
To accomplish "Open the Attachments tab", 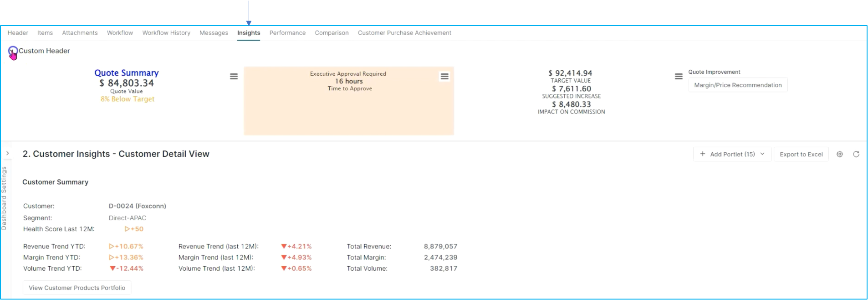I will coord(80,33).
